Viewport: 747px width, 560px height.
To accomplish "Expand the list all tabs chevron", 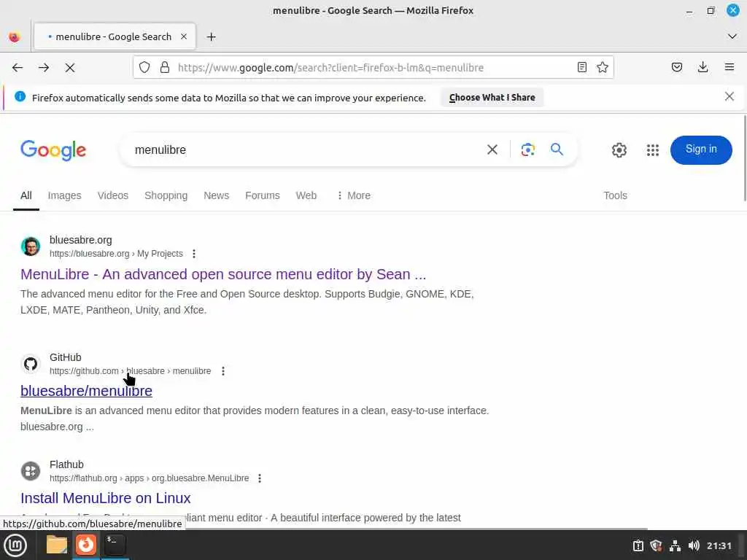I will coord(732,36).
